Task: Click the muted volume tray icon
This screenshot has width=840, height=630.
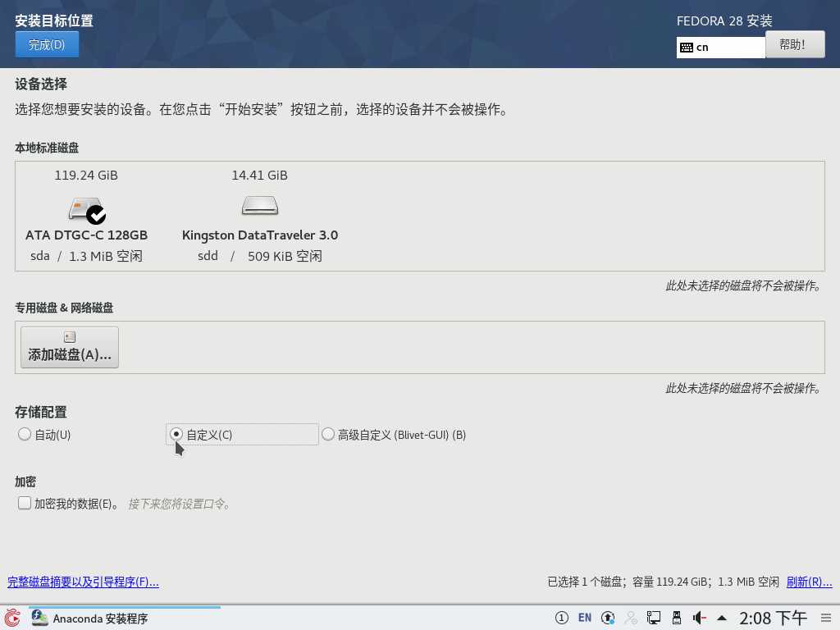Action: point(699,619)
